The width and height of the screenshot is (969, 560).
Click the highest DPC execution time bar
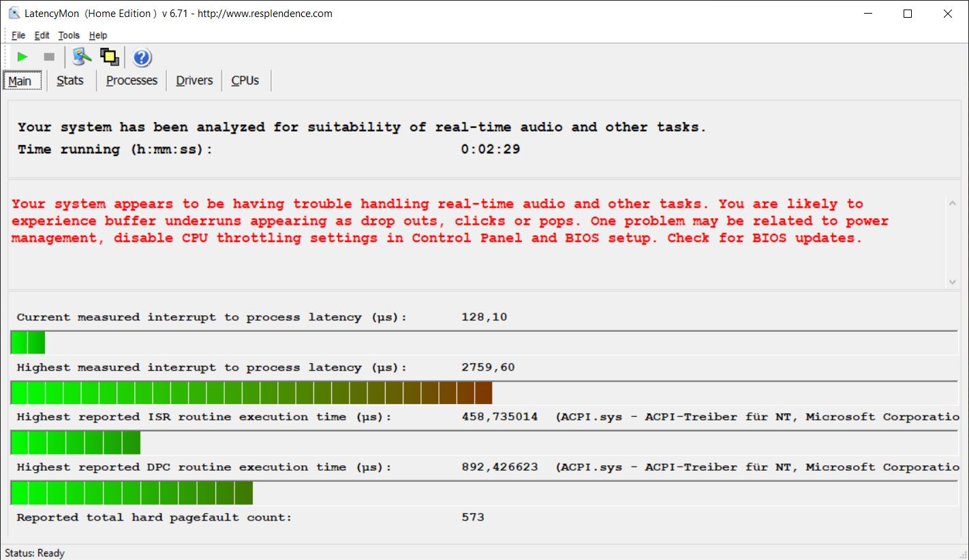(x=484, y=493)
